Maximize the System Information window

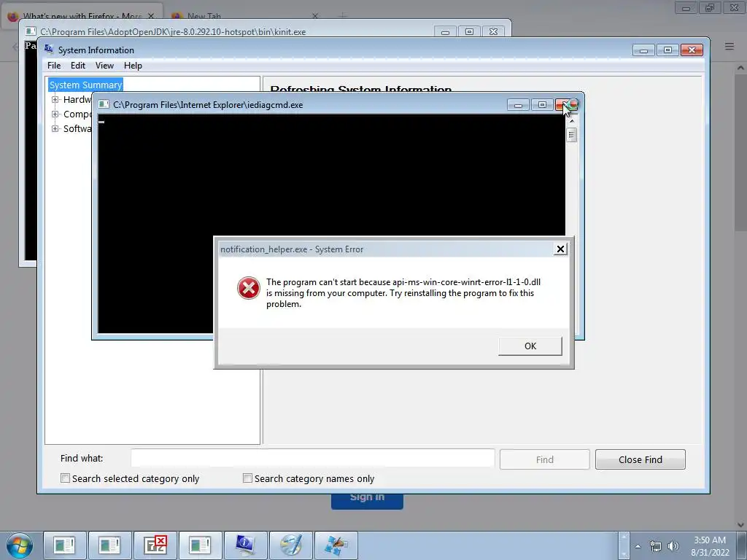(667, 50)
